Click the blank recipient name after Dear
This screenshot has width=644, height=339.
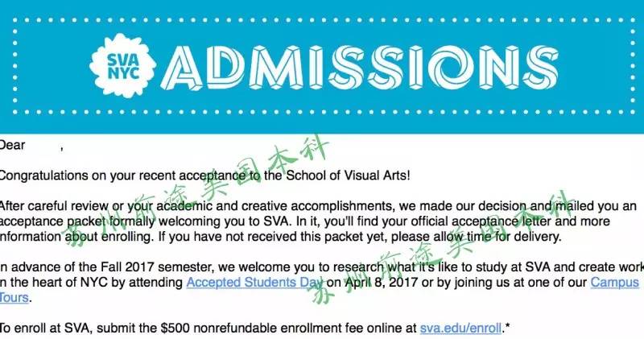point(43,145)
